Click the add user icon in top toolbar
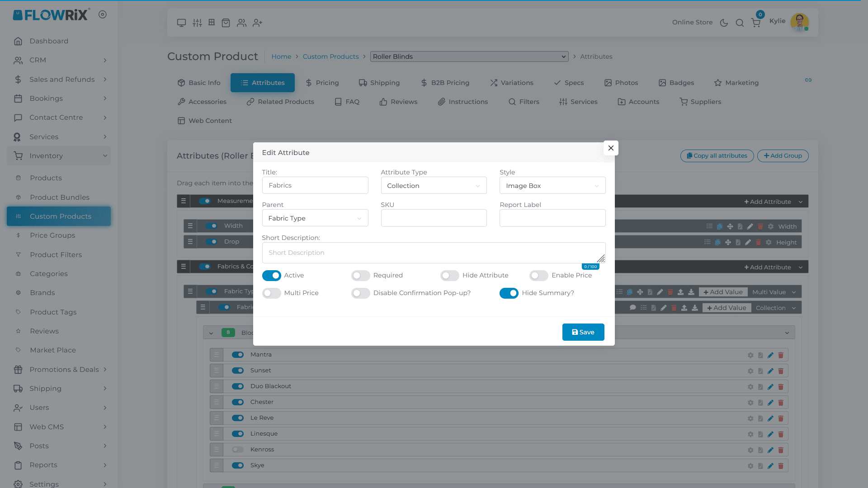868x488 pixels. click(257, 23)
